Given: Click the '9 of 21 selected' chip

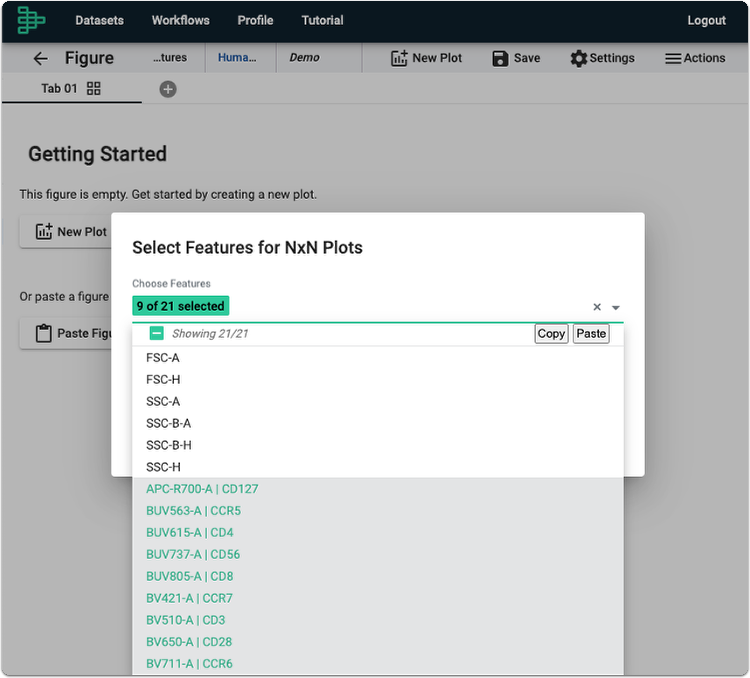Looking at the screenshot, I should tap(181, 306).
